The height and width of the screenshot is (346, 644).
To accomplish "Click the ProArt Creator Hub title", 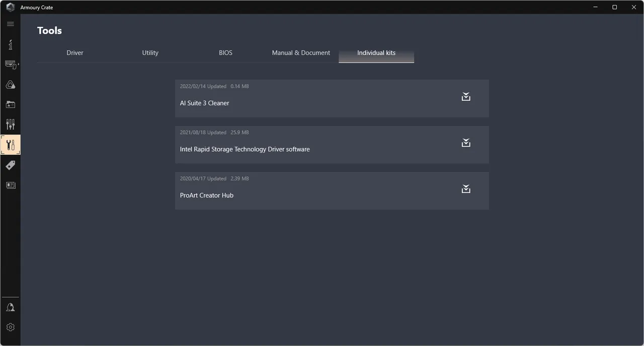I will click(x=207, y=195).
